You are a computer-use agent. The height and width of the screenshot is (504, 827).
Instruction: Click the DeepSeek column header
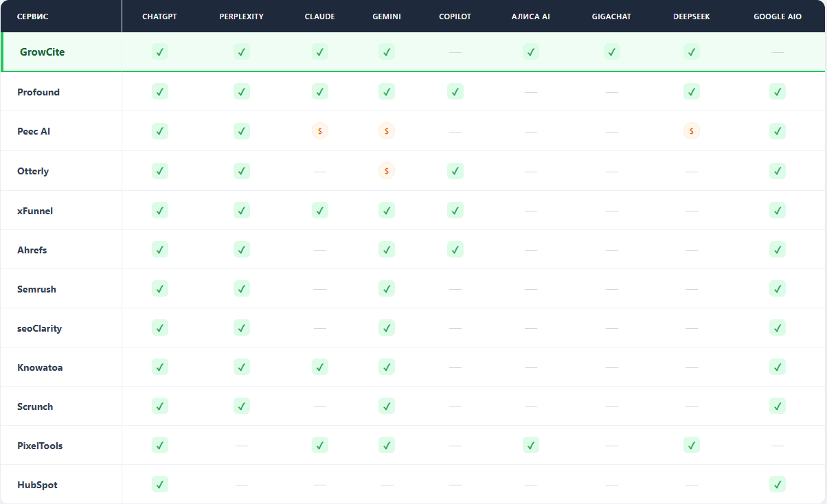692,16
